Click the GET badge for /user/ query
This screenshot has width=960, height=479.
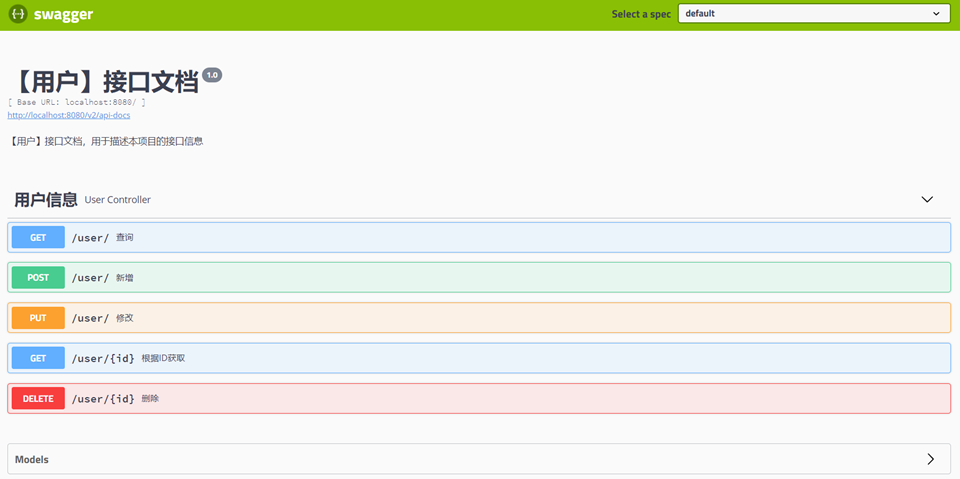click(38, 238)
